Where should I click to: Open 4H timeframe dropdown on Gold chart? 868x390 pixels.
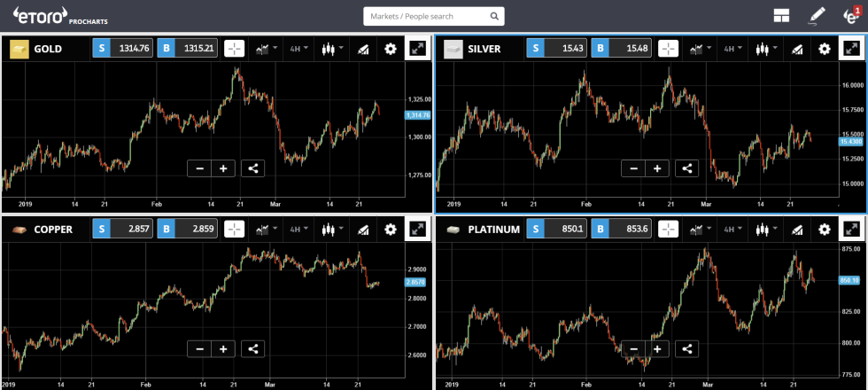(299, 50)
